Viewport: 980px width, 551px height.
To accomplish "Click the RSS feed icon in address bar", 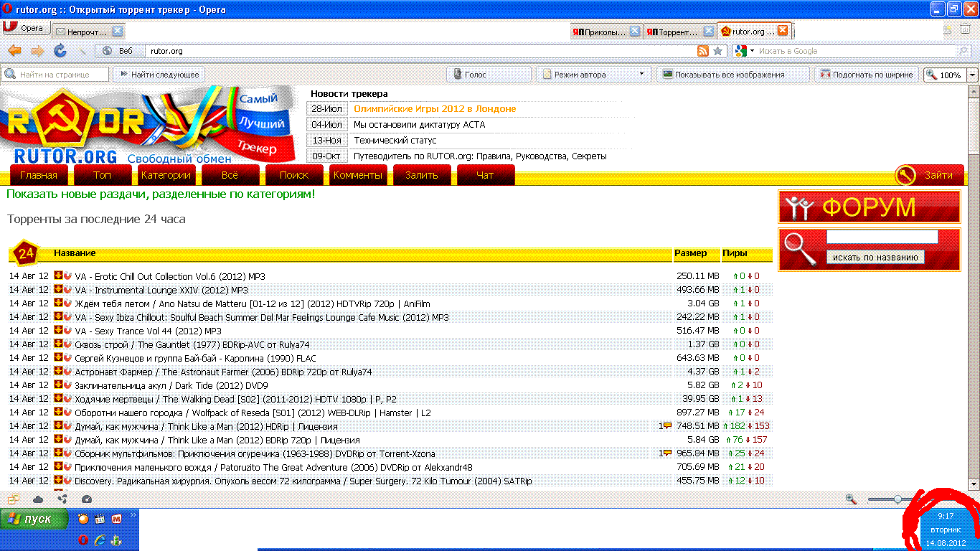I will 703,51.
